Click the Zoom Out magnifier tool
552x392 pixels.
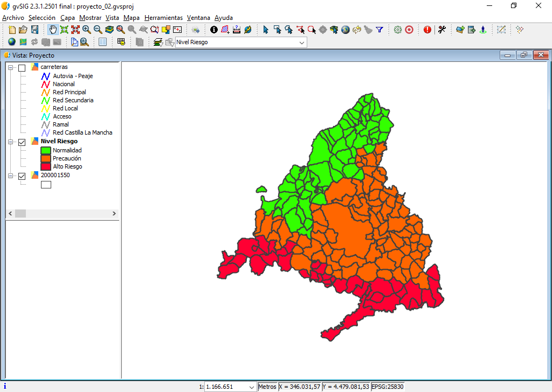[x=98, y=30]
